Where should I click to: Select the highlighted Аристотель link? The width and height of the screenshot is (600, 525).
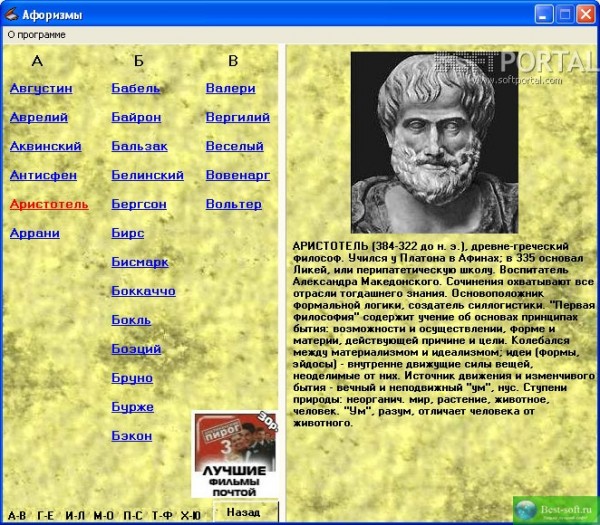(x=49, y=205)
